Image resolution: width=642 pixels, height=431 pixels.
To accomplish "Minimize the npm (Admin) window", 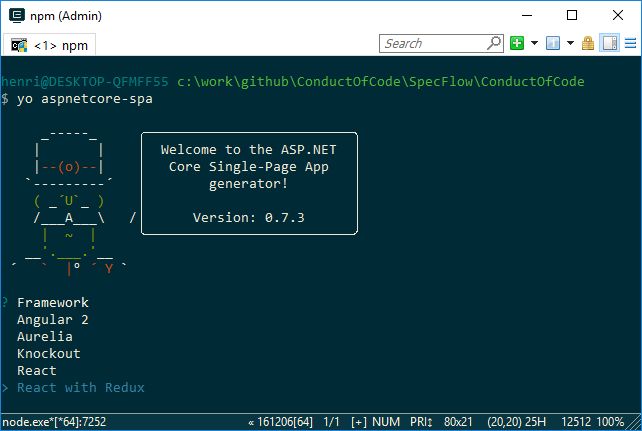I will 527,16.
